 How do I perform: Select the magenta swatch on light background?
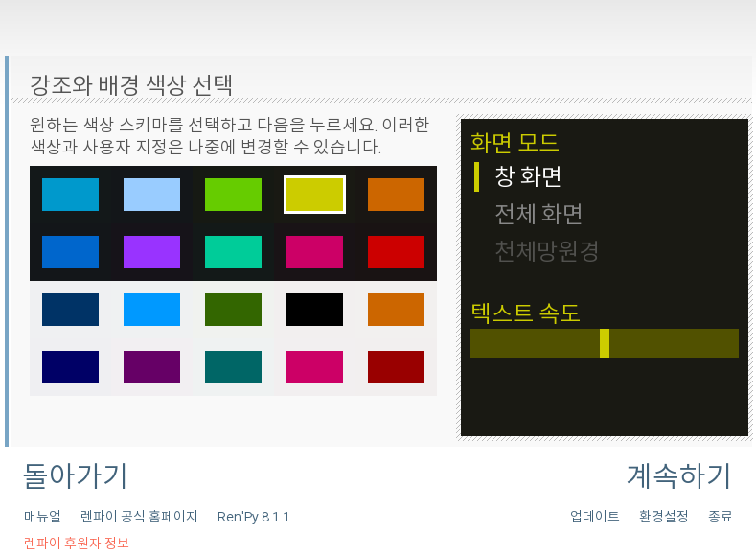coord(315,367)
